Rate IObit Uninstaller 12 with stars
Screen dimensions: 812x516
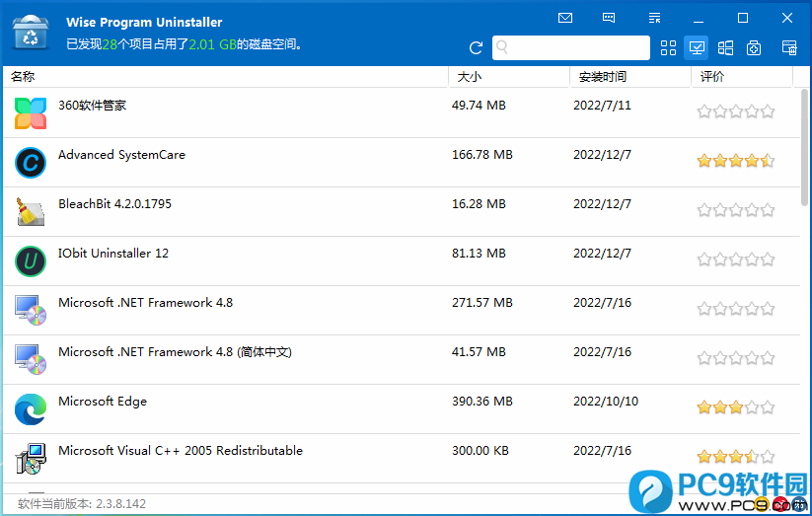pyautogui.click(x=736, y=259)
